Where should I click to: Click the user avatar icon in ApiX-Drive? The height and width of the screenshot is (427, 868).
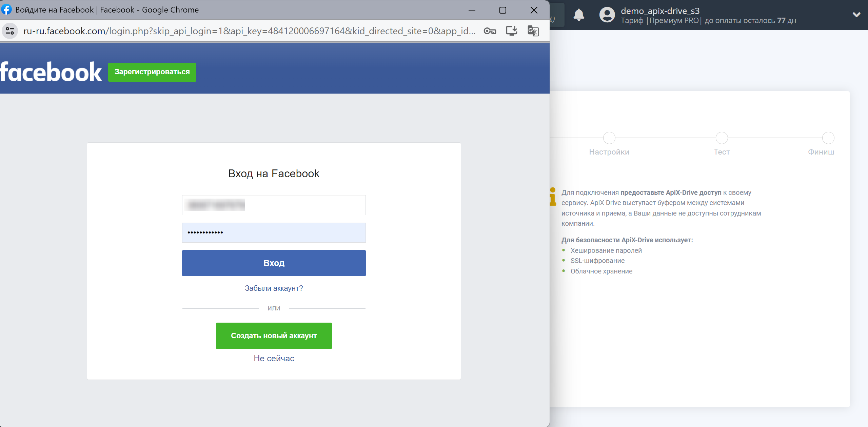[607, 15]
